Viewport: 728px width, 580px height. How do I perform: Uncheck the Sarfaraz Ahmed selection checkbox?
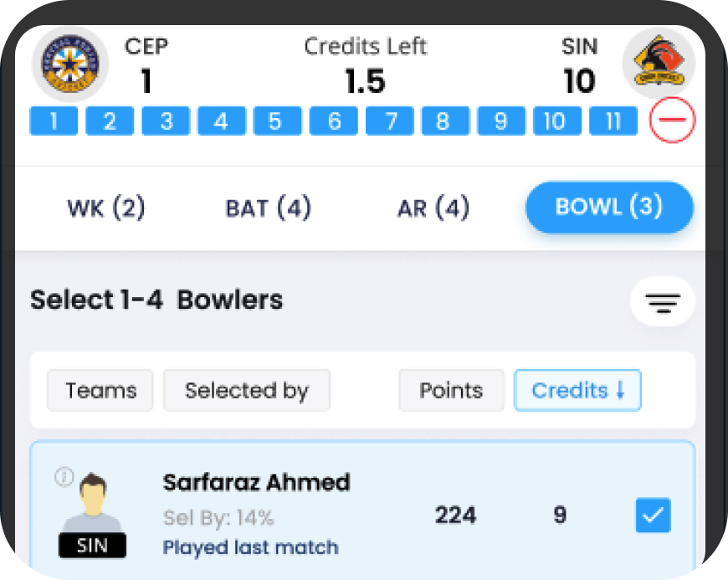(x=653, y=515)
